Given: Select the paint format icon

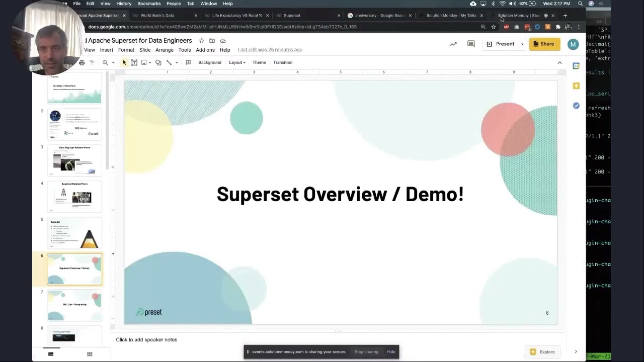Looking at the screenshot, I should [92, 62].
